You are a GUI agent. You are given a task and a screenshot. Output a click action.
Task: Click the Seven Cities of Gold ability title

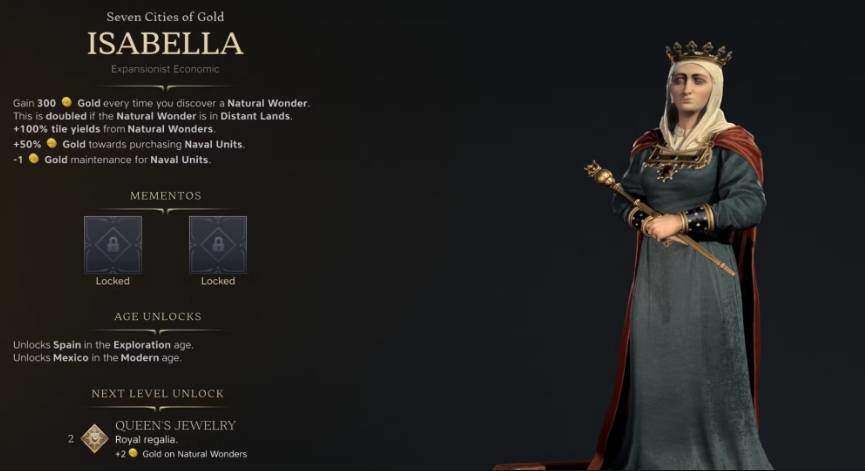point(165,17)
